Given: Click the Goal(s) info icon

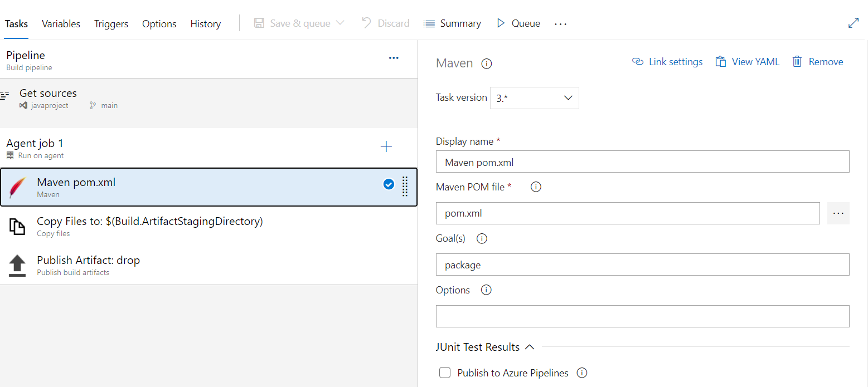Looking at the screenshot, I should pos(482,238).
